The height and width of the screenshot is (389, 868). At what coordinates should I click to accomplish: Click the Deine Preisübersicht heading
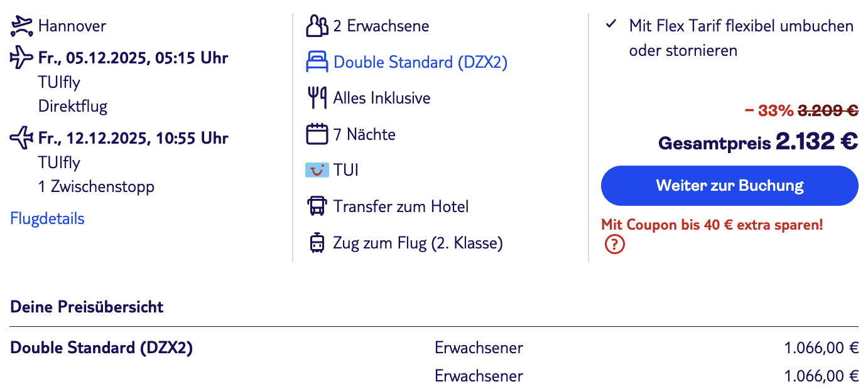point(87,307)
